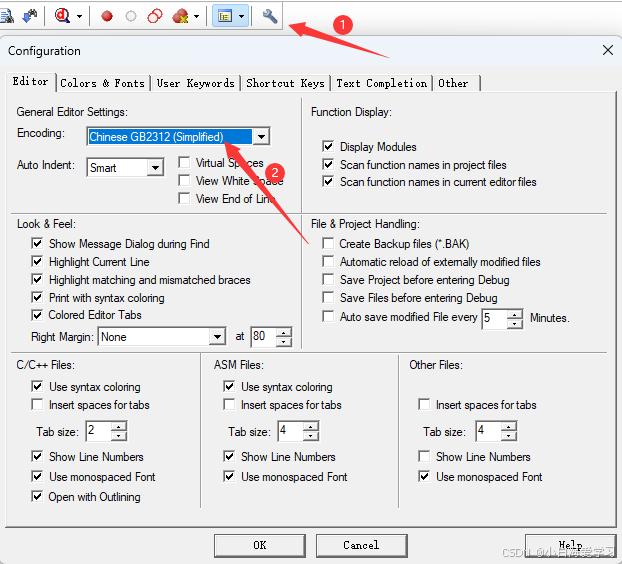622x564 pixels.
Task: Open the Encoding dropdown
Action: click(261, 137)
